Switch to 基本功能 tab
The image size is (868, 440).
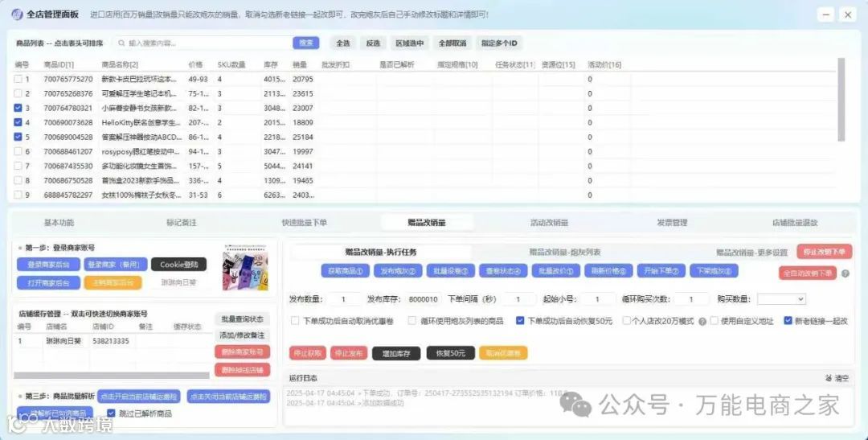tap(59, 222)
